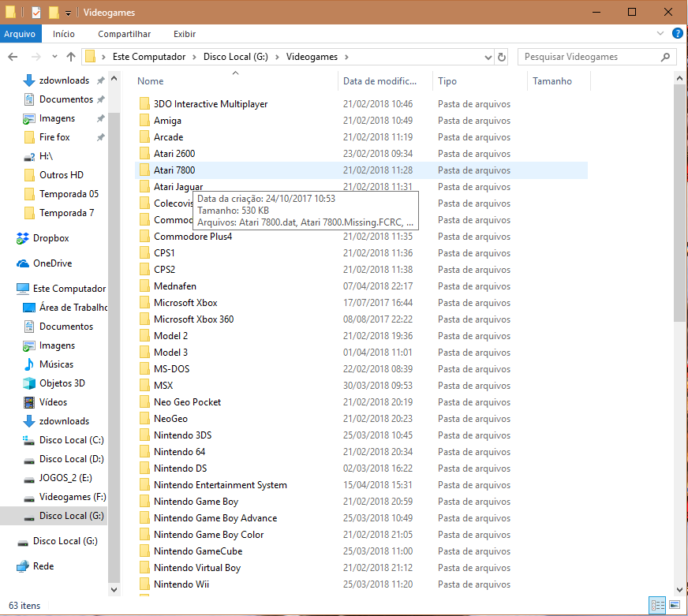This screenshot has width=688, height=616.
Task: Select the Atari 2600 folder icon
Action: (144, 154)
